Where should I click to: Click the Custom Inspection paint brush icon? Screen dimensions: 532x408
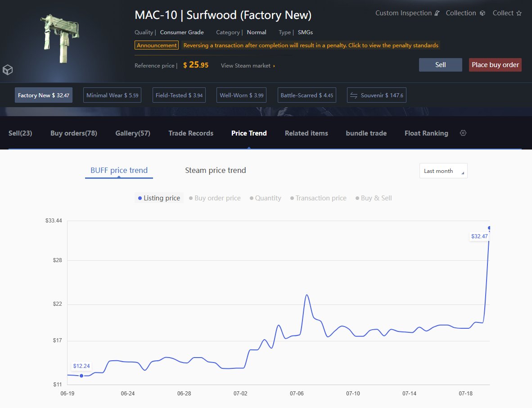coord(437,13)
